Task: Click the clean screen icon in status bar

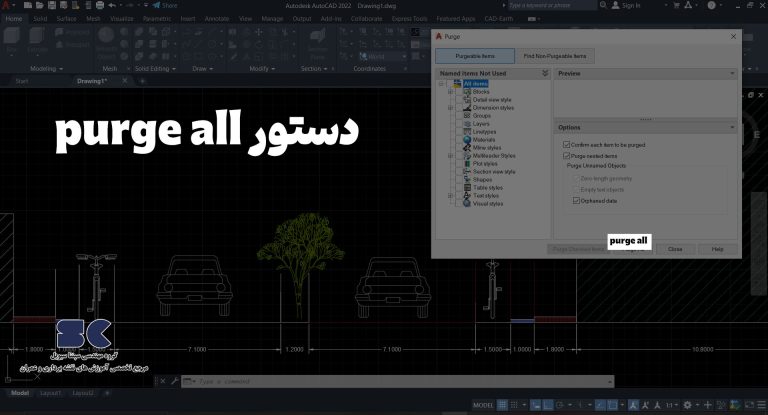Action: 749,405
